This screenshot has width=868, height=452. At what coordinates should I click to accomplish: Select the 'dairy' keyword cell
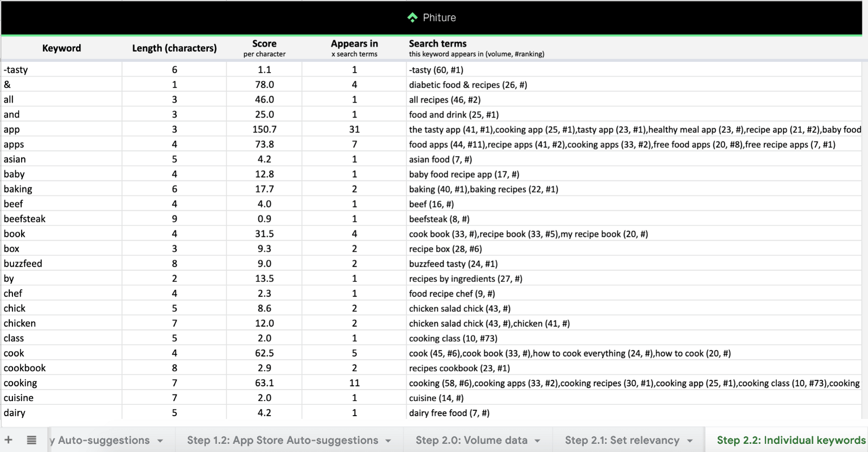[x=61, y=412]
